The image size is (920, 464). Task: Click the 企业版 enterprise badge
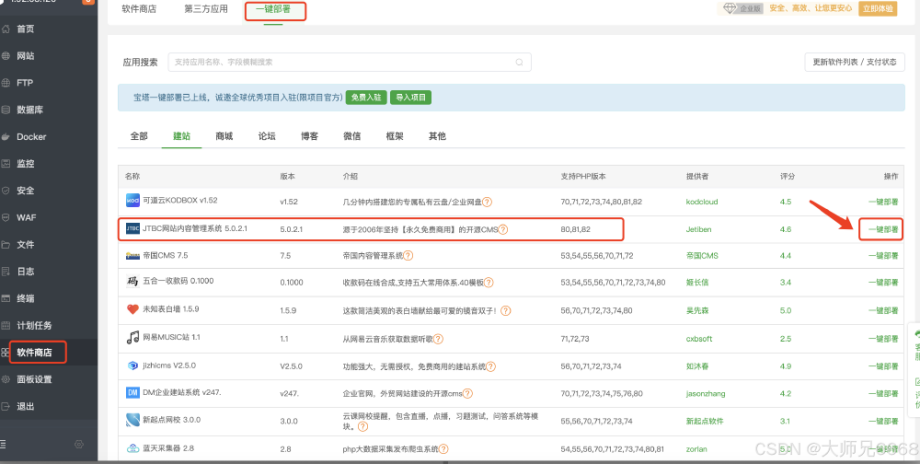tap(745, 9)
